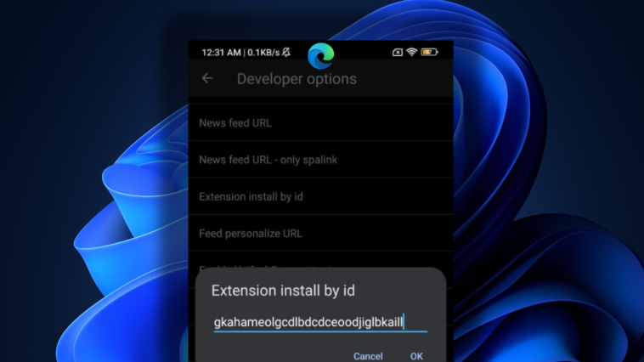Confirm the extension id with OK
The width and height of the screenshot is (644, 362).
(416, 356)
